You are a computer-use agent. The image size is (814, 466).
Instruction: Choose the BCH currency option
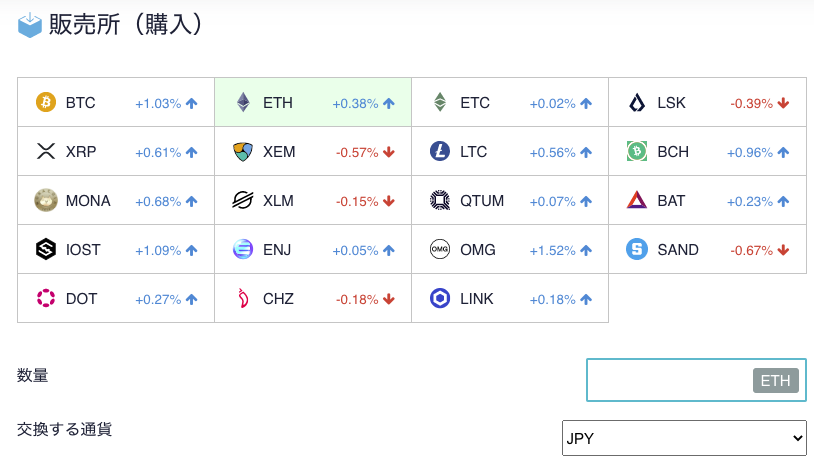tap(707, 152)
